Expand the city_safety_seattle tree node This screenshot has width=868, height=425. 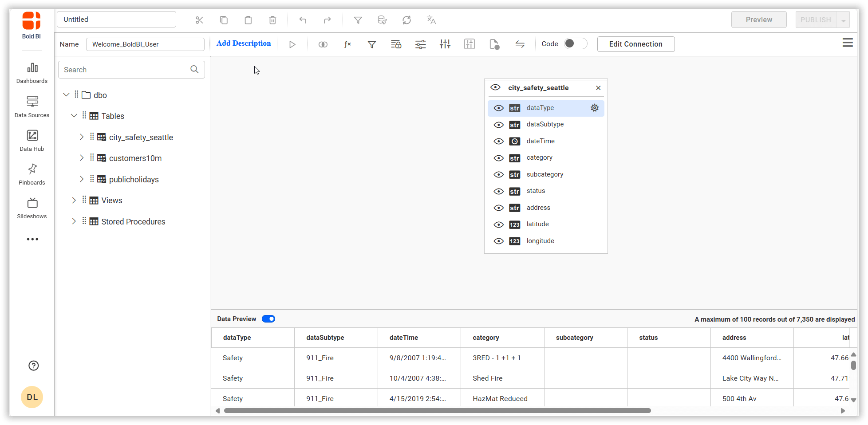click(82, 137)
